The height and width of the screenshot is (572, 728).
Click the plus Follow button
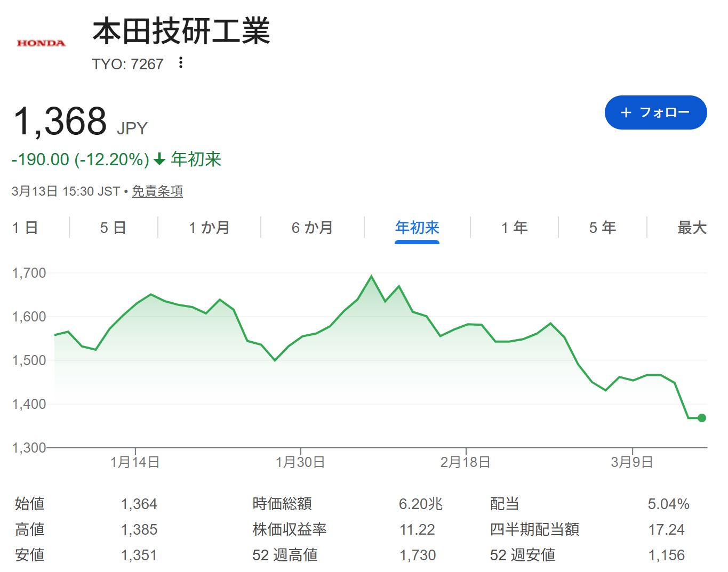click(x=655, y=112)
